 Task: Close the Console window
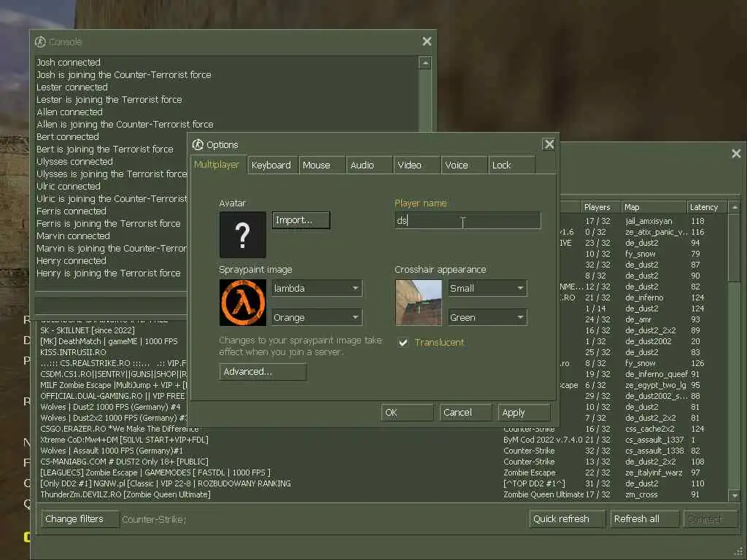tap(427, 42)
